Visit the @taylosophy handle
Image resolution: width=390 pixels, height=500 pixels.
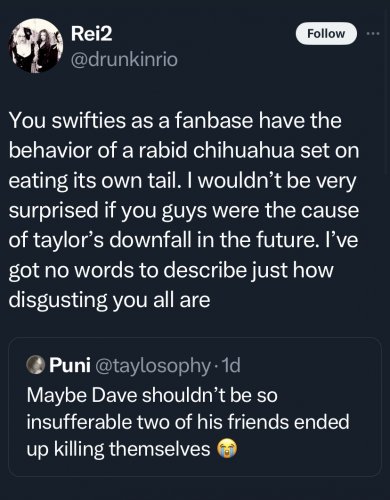click(x=153, y=366)
